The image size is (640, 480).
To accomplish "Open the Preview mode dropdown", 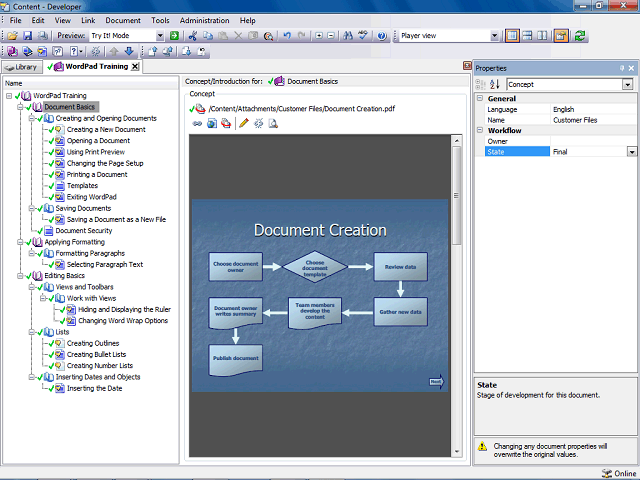I will (x=159, y=36).
